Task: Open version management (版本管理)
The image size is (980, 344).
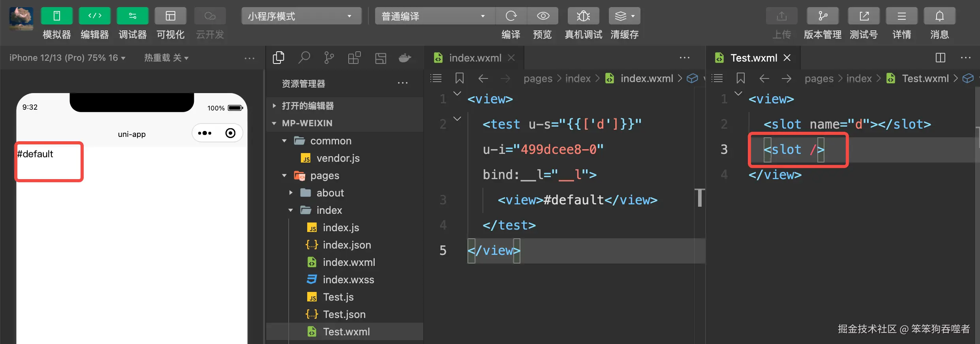Action: tap(823, 16)
